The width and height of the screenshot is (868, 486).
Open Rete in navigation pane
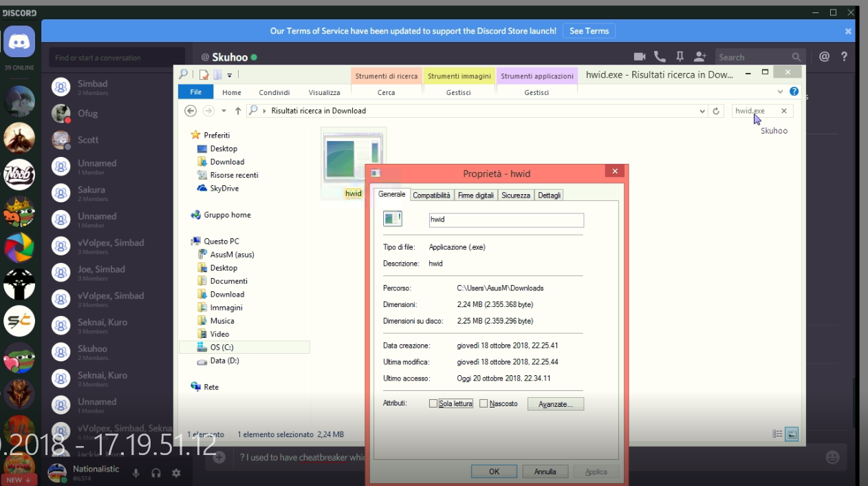tap(211, 387)
